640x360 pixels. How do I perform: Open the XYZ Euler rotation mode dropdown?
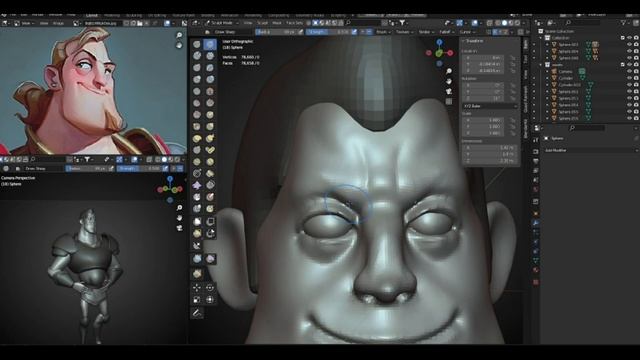point(490,106)
